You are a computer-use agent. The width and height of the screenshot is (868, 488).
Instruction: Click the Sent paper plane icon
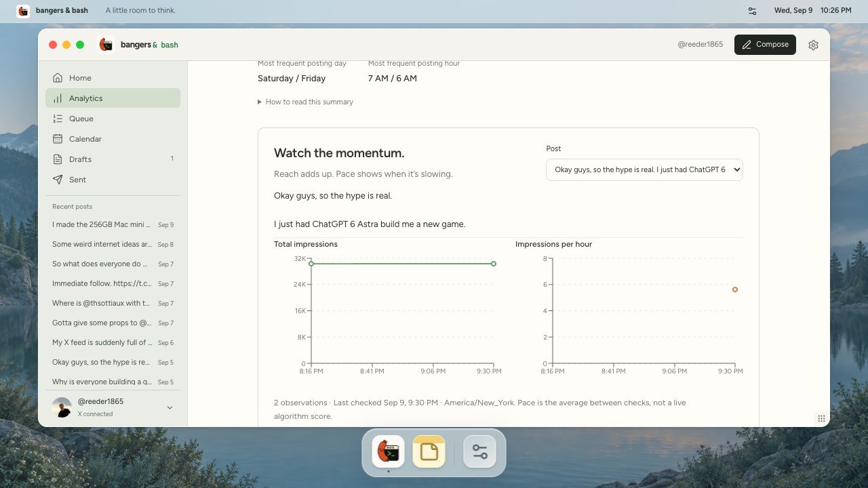point(58,180)
